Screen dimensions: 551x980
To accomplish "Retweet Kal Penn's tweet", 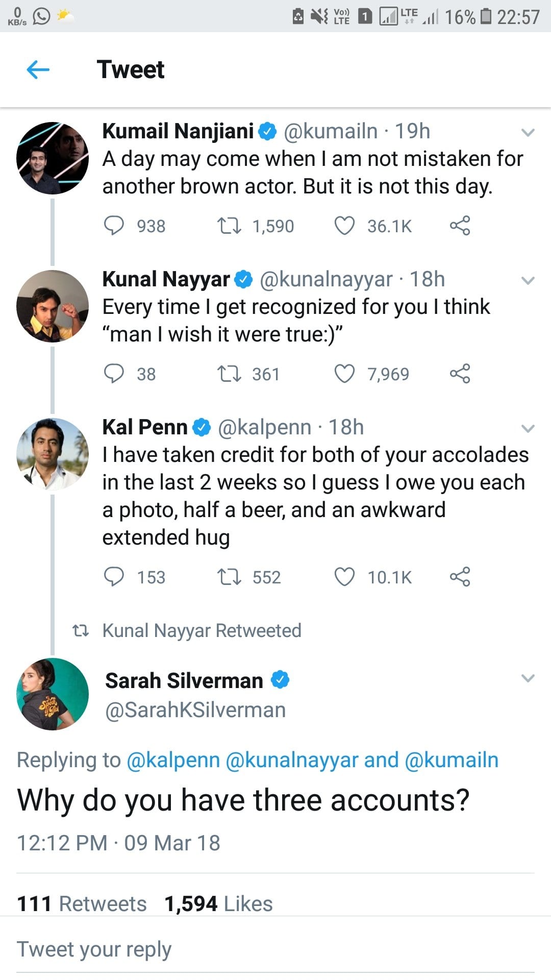I will point(229,577).
